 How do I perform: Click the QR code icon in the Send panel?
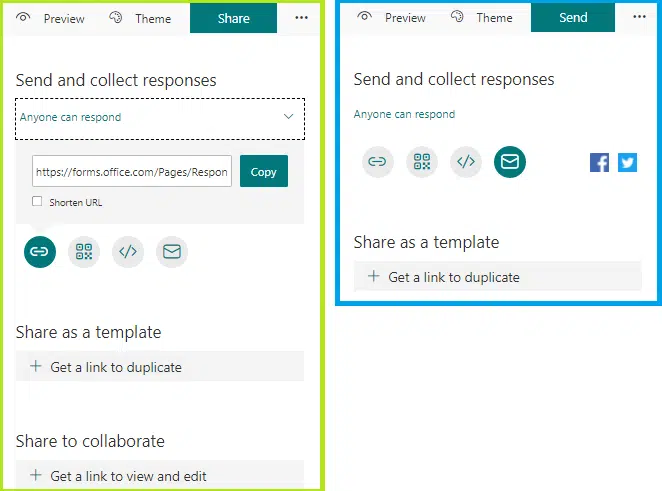(x=422, y=161)
